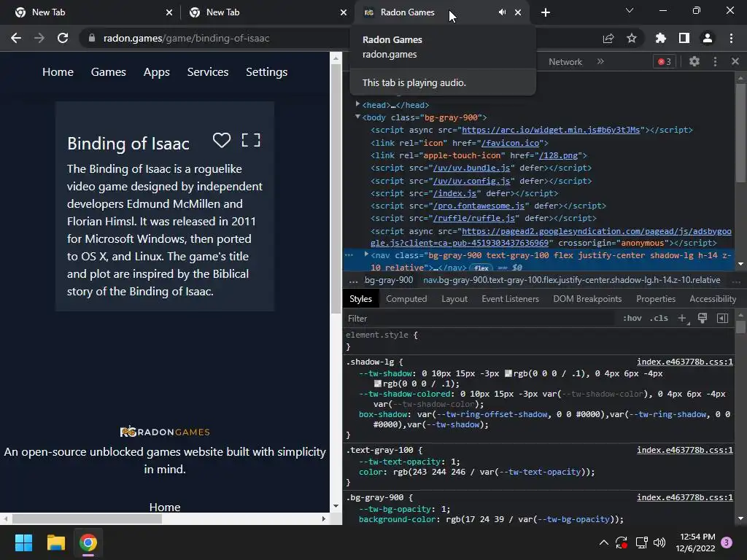Open the Chrome extensions puzzle icon
This screenshot has width=747, height=560.
tap(661, 38)
